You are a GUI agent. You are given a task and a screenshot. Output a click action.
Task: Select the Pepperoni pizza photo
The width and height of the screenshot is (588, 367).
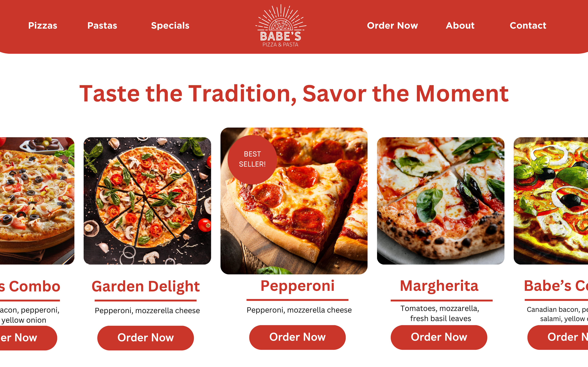coord(294,201)
